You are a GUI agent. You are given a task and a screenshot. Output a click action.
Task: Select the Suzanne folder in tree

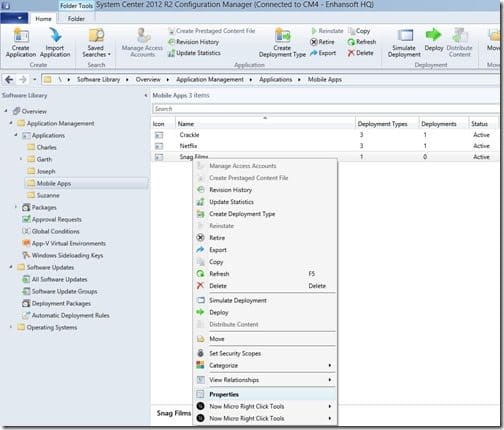[x=48, y=195]
